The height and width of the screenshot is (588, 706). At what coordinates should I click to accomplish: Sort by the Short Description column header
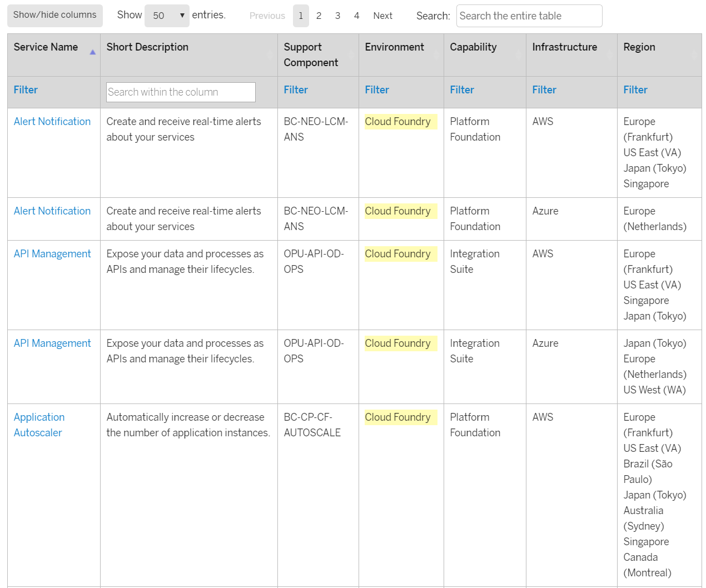pos(189,55)
